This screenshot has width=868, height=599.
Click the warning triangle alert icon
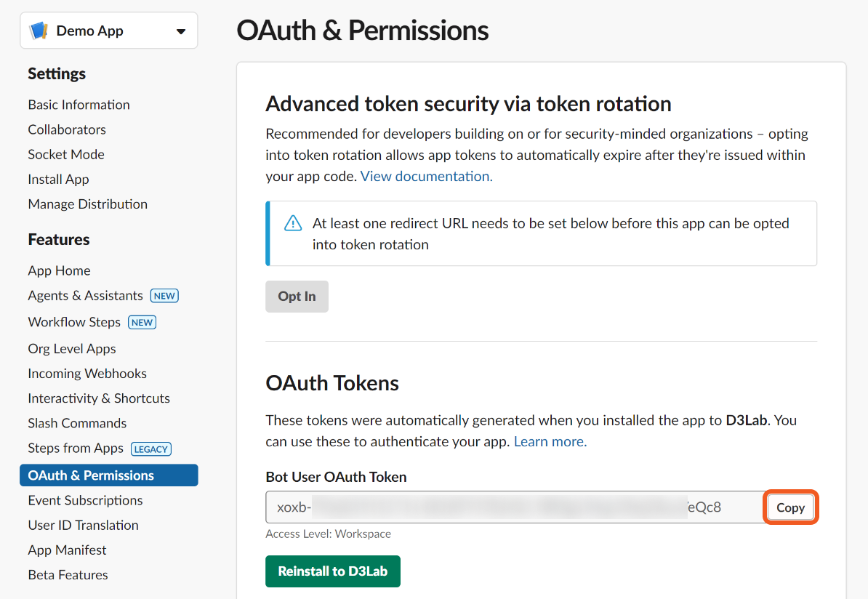click(x=292, y=223)
